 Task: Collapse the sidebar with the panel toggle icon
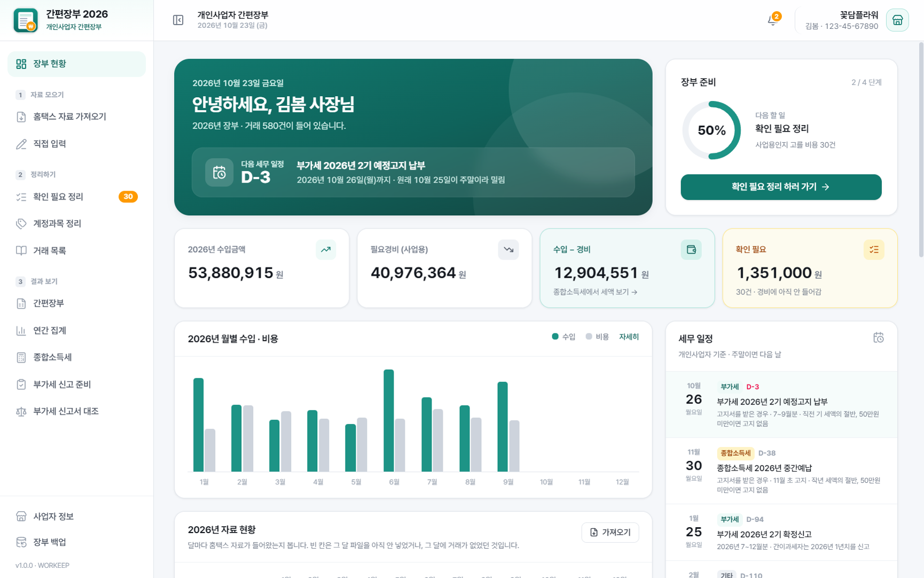point(178,20)
